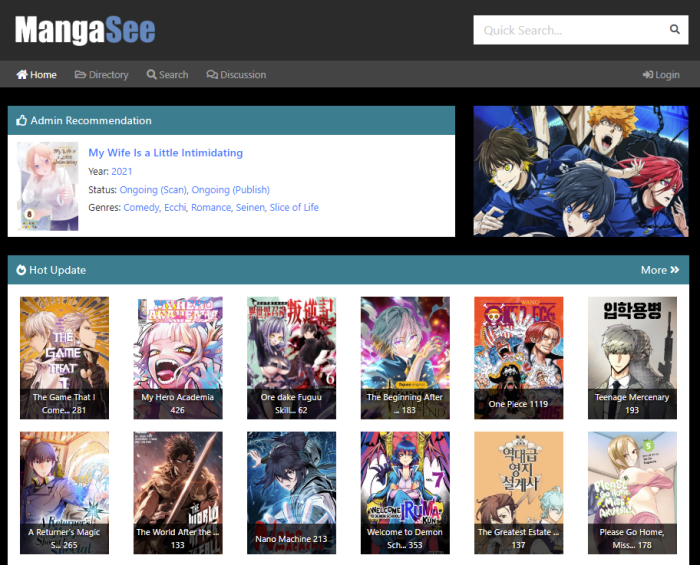The image size is (700, 565).
Task: Open One Piece 1119
Action: [519, 358]
